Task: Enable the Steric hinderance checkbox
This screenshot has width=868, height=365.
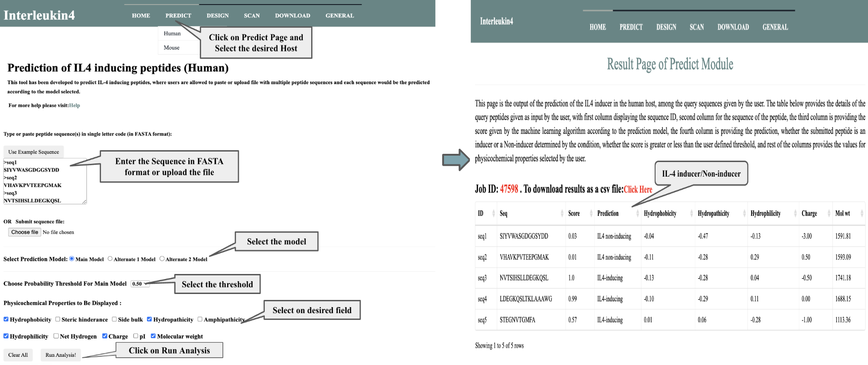Action: point(58,319)
